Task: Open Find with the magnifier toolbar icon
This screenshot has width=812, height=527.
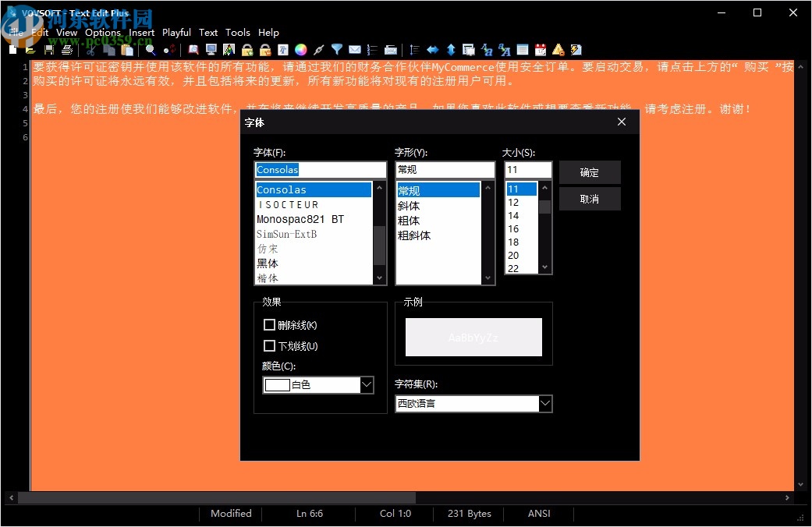Action: click(x=150, y=49)
